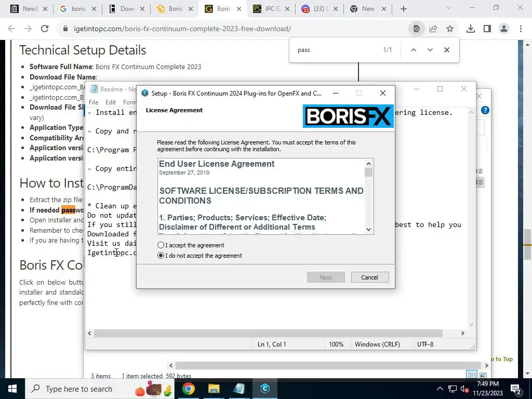Open the Windows Start menu
Image resolution: width=532 pixels, height=399 pixels.
12,389
